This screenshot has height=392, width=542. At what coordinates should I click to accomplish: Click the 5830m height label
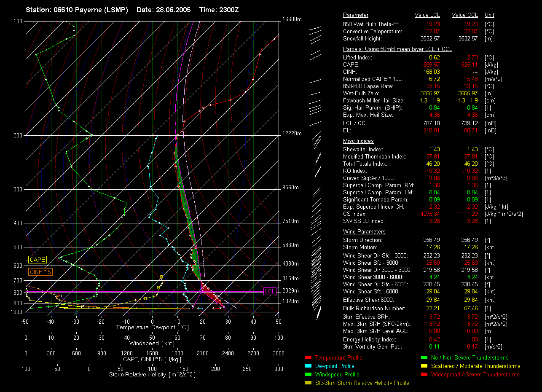(291, 245)
